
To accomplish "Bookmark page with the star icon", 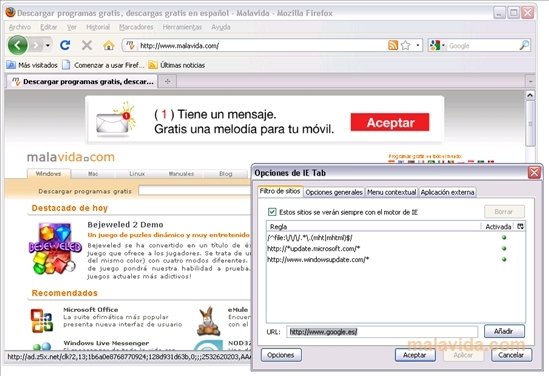I will 405,45.
